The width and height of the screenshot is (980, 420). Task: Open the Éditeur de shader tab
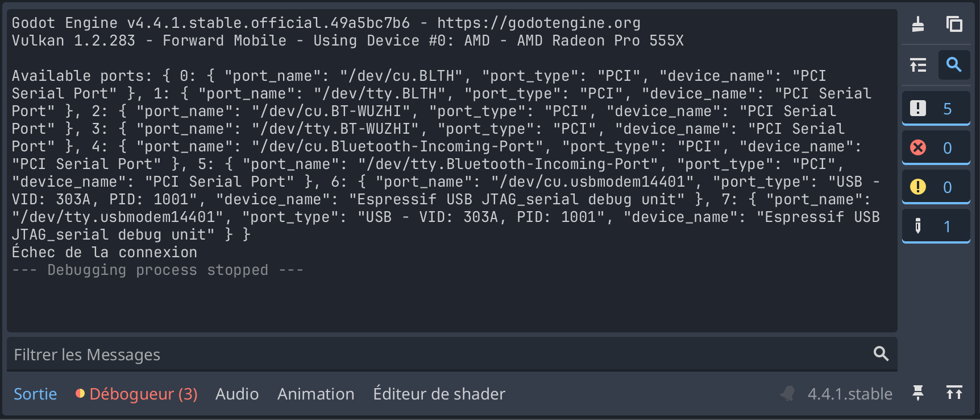coord(439,394)
